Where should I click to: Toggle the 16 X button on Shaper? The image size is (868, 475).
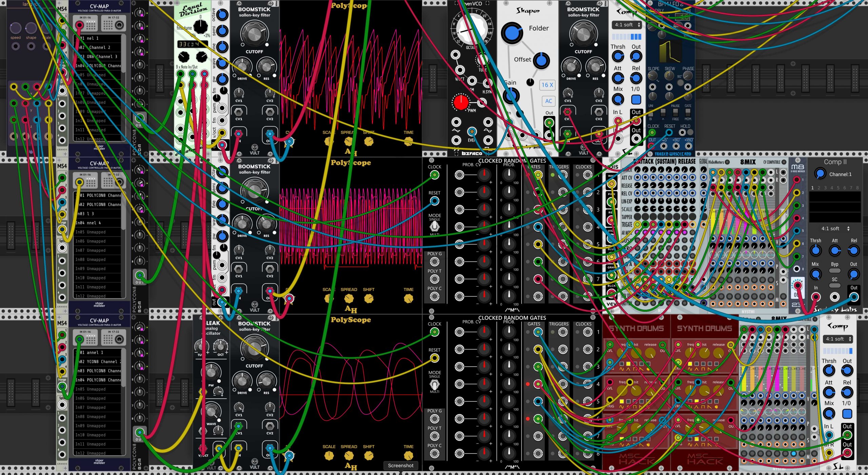(547, 85)
